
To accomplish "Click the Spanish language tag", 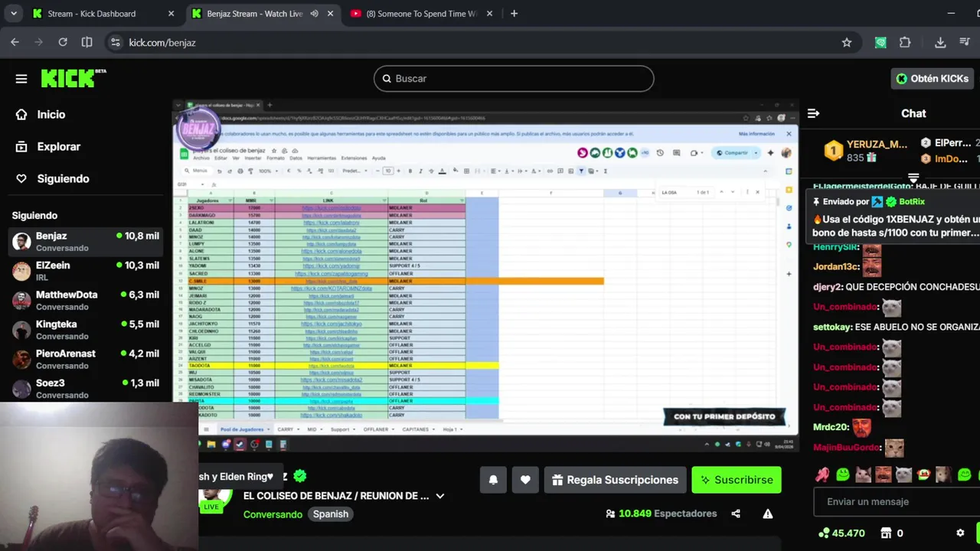I will [331, 514].
